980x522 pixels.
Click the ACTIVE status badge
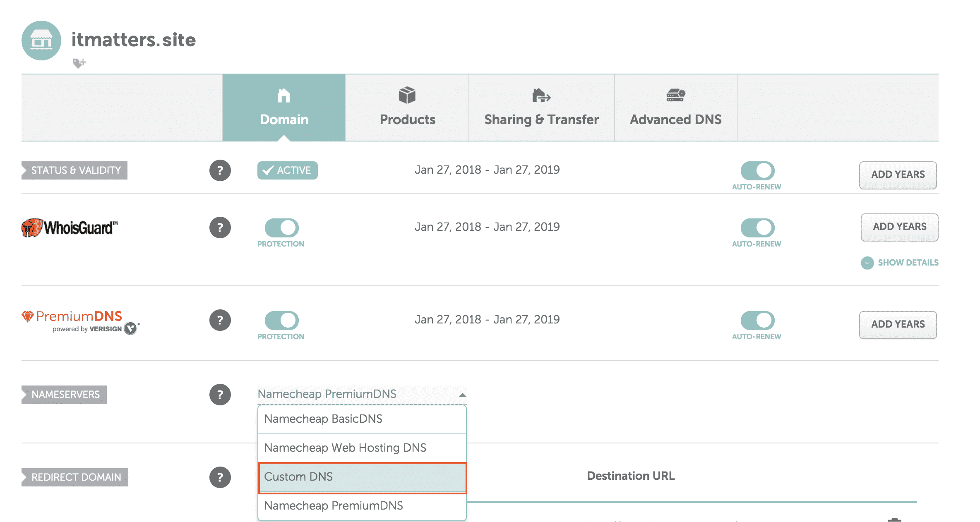tap(288, 170)
